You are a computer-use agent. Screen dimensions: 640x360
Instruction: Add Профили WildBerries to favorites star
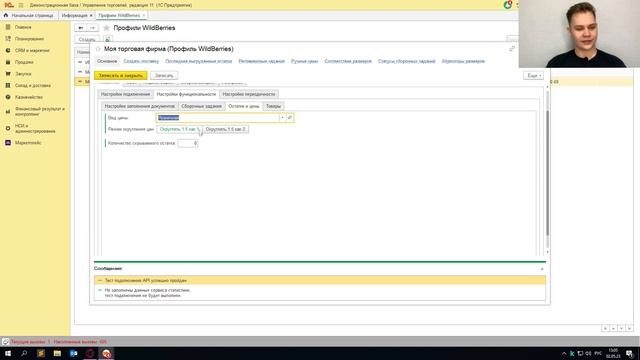pos(107,28)
